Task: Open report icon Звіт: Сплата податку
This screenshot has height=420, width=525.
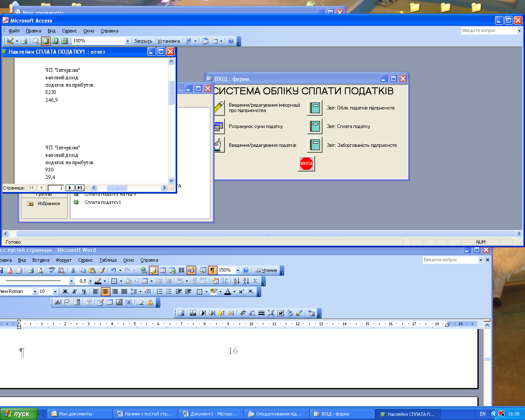Action: 315,126
